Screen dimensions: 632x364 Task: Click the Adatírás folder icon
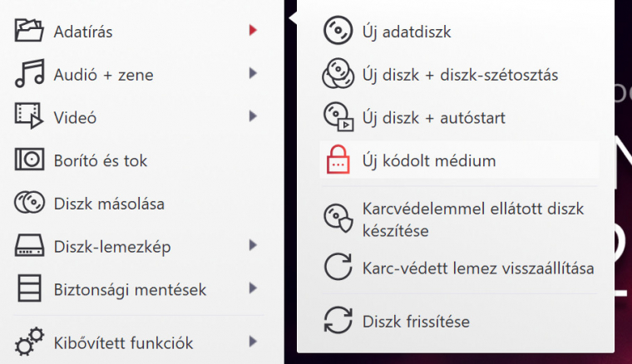(30, 32)
